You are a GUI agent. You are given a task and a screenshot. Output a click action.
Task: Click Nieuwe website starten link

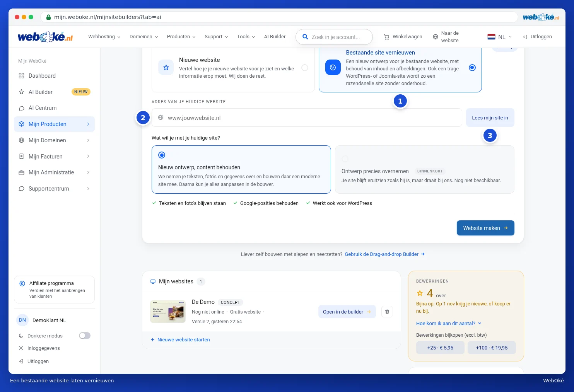click(180, 340)
